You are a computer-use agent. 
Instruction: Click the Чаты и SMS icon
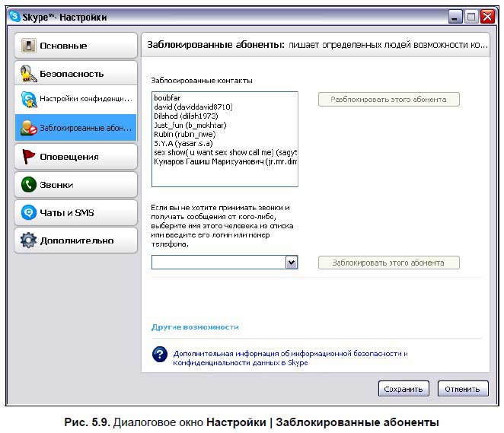click(29, 212)
